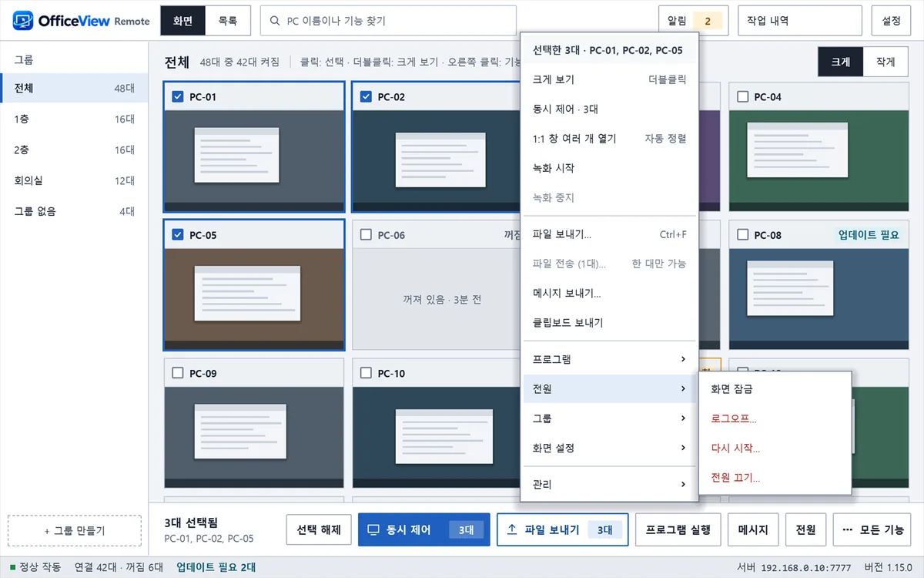Open PC-09 screen thumbnail

click(254, 437)
